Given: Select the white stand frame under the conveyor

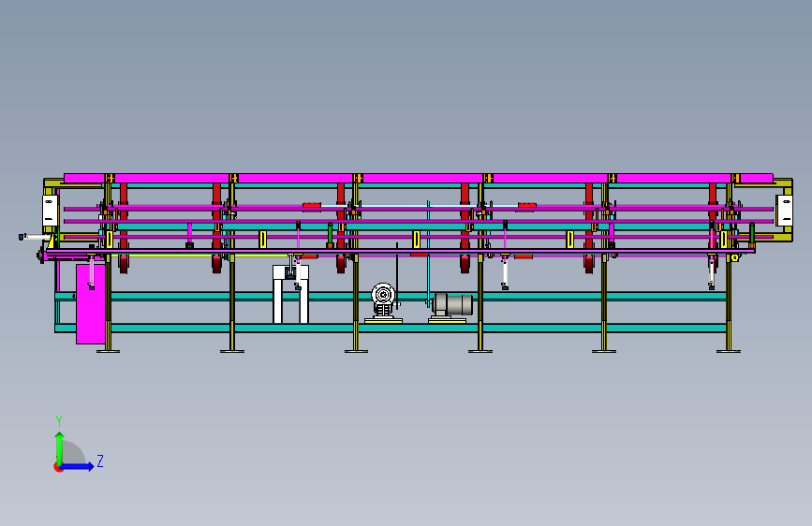Looking at the screenshot, I should pyautogui.click(x=290, y=294).
